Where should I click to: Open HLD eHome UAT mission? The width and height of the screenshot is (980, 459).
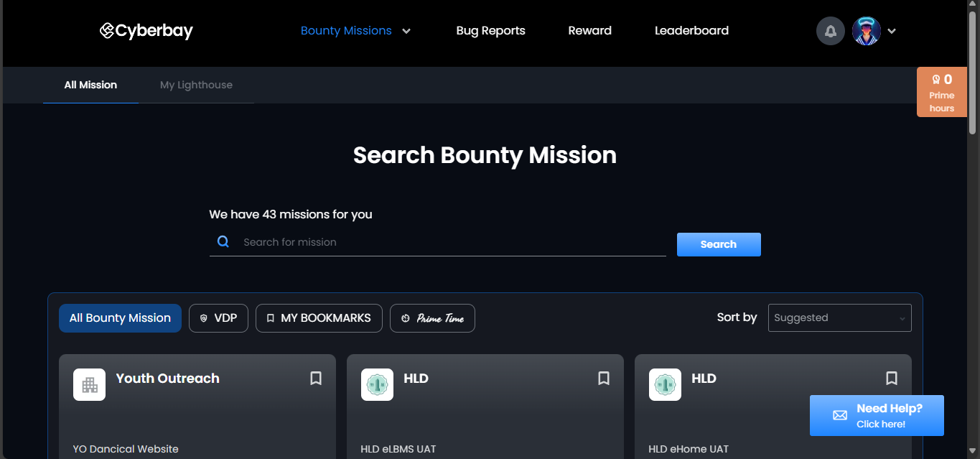(x=689, y=449)
